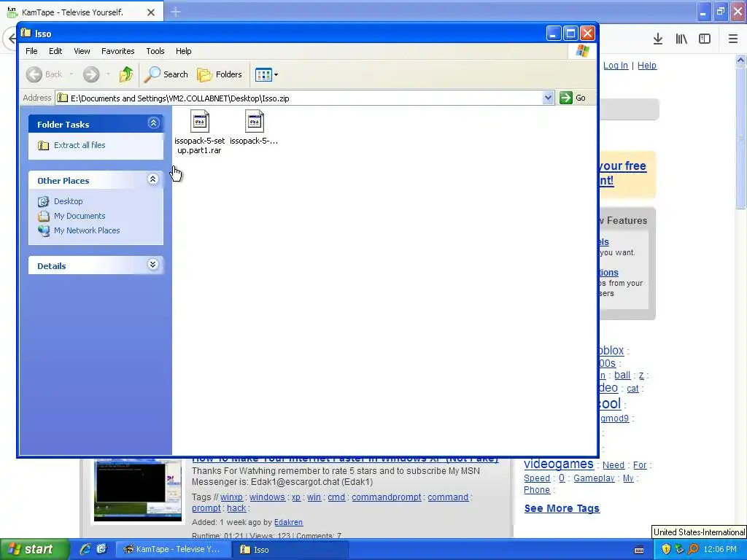The width and height of the screenshot is (747, 560).
Task: Open the Start menu
Action: tap(34, 549)
